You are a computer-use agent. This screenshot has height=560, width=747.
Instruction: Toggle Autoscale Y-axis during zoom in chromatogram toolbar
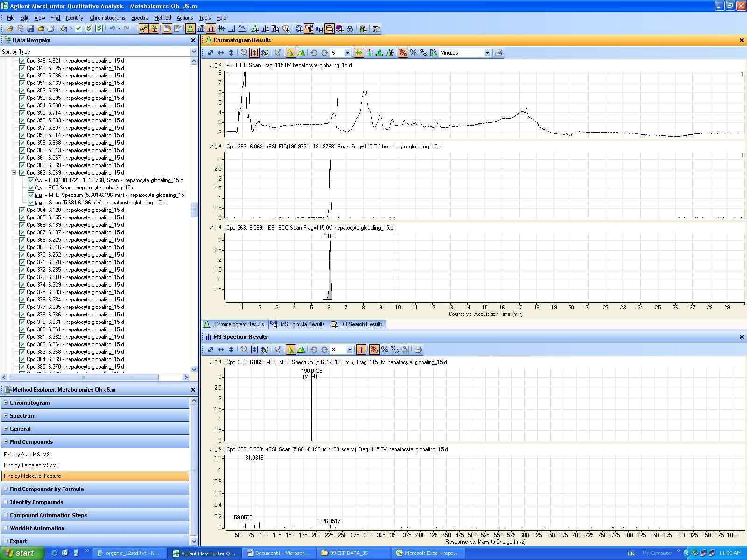click(254, 53)
